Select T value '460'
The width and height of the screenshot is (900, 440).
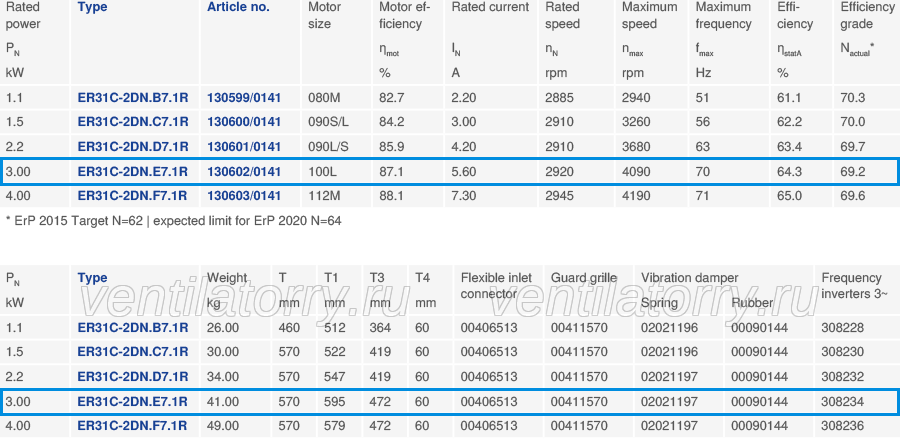(289, 328)
